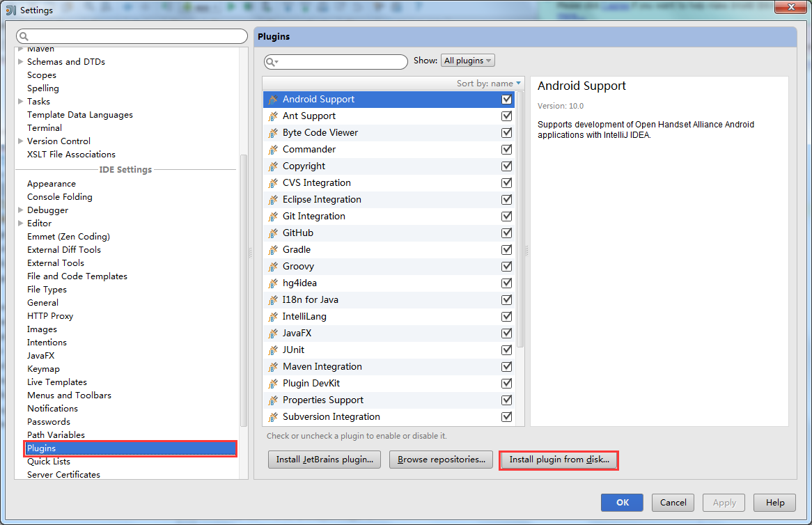The width and height of the screenshot is (812, 525).
Task: Click the Subversion Integration plugin icon
Action: [x=273, y=417]
